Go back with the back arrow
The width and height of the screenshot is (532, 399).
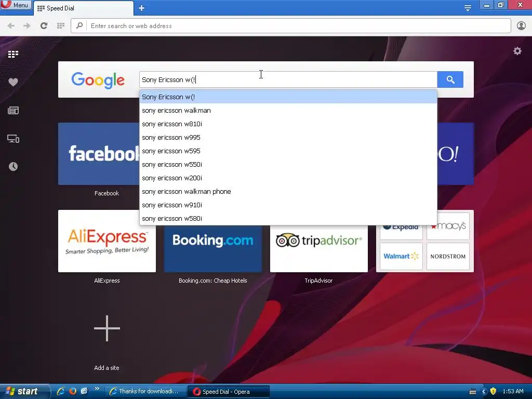(11, 26)
